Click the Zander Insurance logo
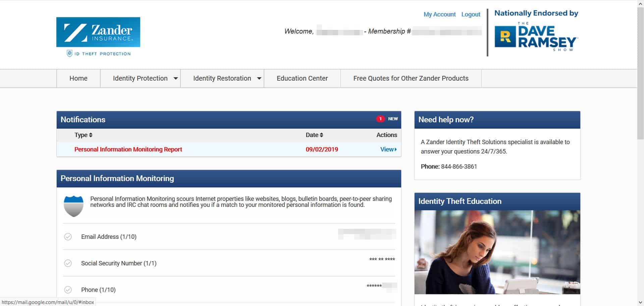644x306 pixels. pos(98,32)
